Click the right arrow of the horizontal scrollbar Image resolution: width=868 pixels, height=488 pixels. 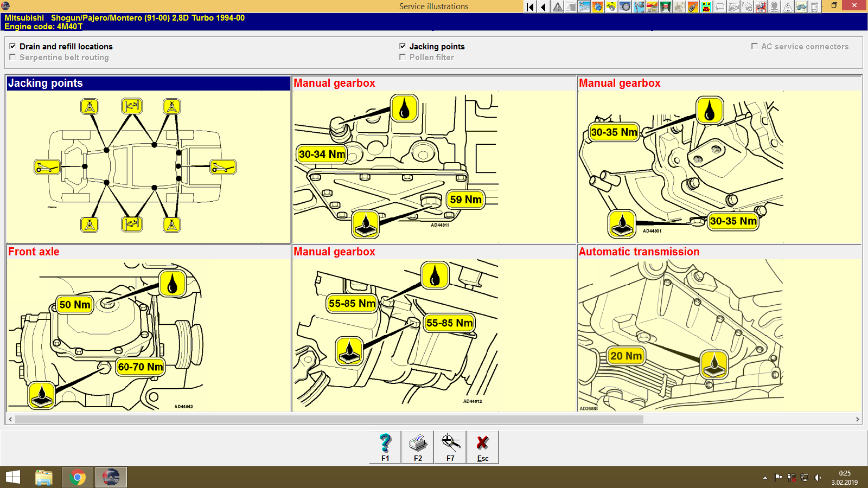click(859, 419)
